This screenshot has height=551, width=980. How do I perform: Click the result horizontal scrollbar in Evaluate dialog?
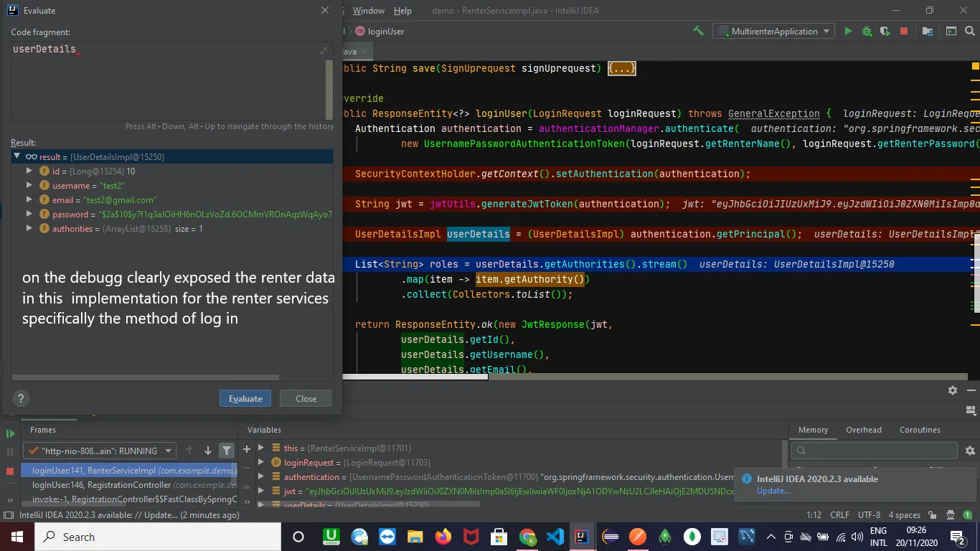click(x=146, y=377)
